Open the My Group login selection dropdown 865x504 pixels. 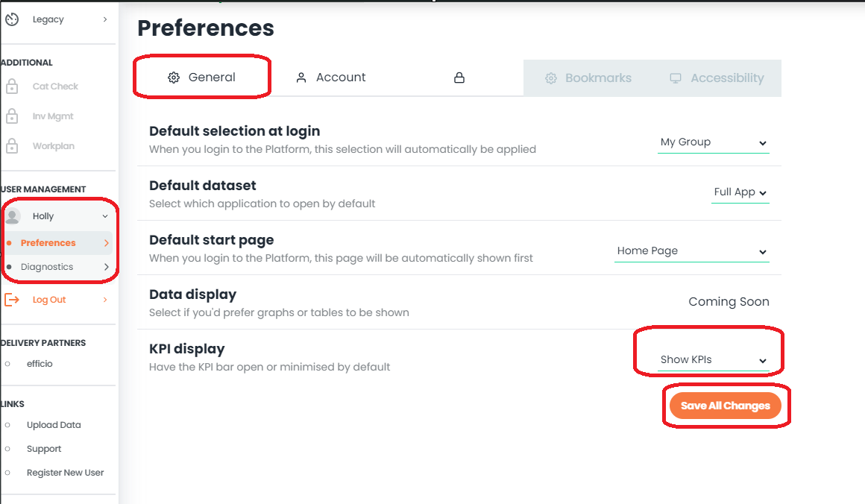714,142
